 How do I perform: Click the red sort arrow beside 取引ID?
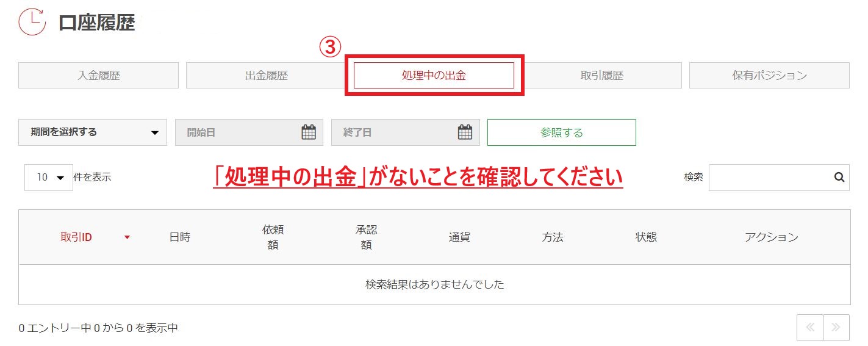point(127,237)
